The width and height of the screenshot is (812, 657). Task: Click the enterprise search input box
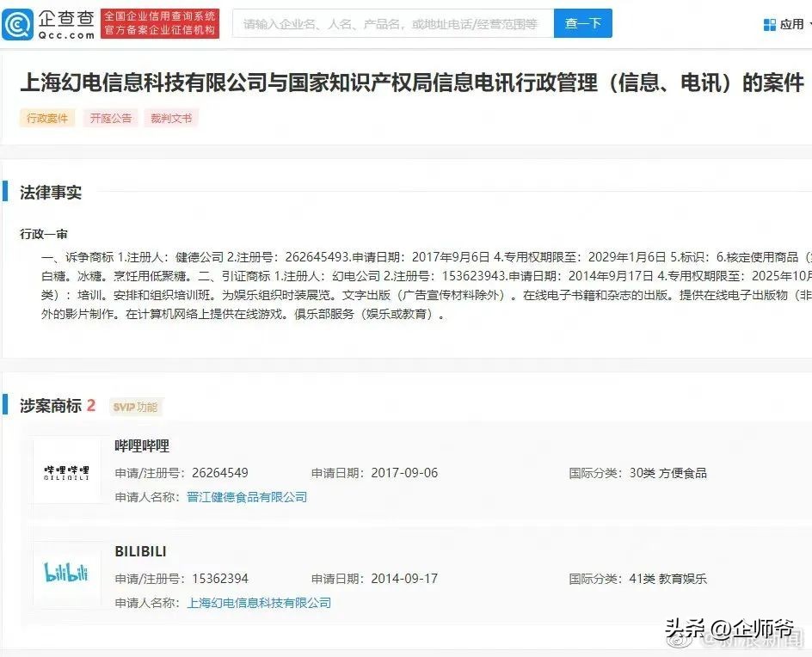point(387,23)
